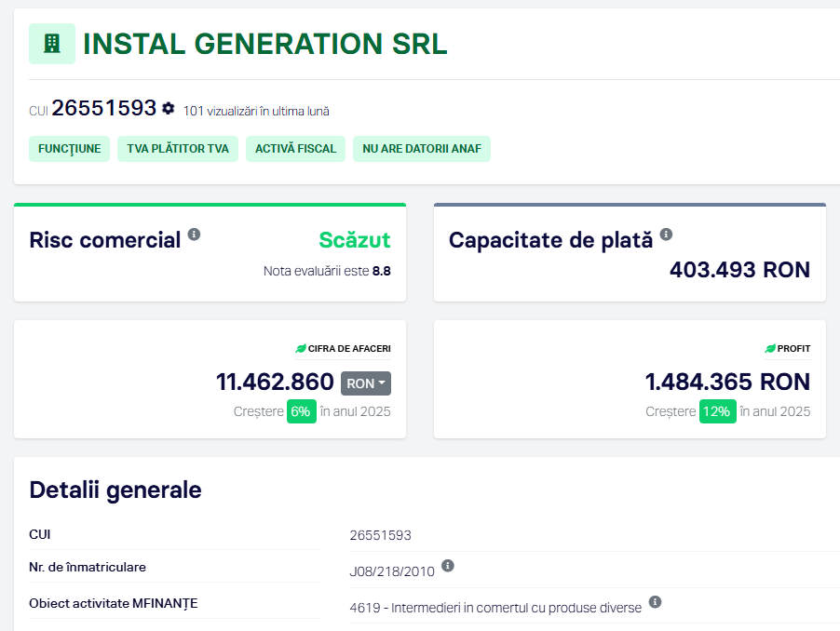
Task: Open the RON currency dropdown
Action: [x=366, y=383]
